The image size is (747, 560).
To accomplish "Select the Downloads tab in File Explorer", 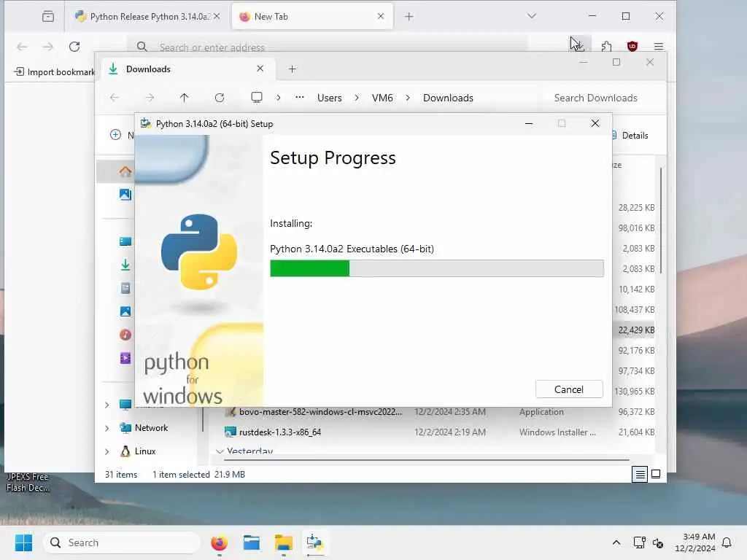I will pyautogui.click(x=186, y=69).
